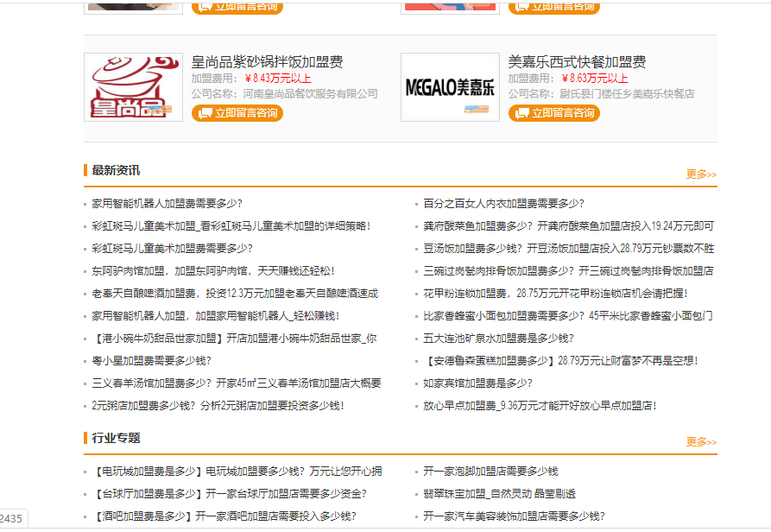This screenshot has width=771, height=532.
Task: Open 彩虹斑马儿童美术加盟_看彩虹斑马 detailed strategy article
Action: click(231, 226)
